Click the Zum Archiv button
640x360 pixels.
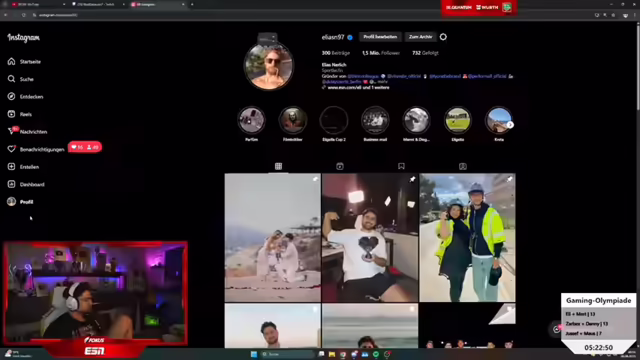[x=420, y=37]
